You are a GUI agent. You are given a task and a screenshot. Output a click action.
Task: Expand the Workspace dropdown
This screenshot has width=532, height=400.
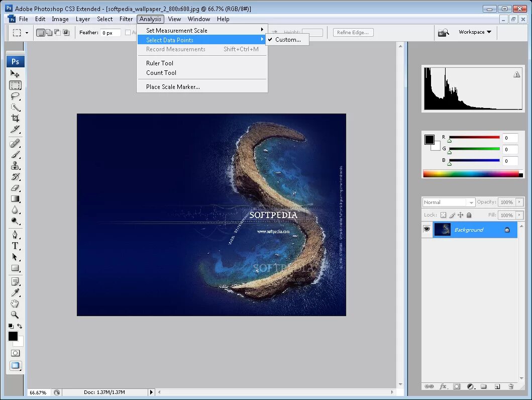coord(475,32)
